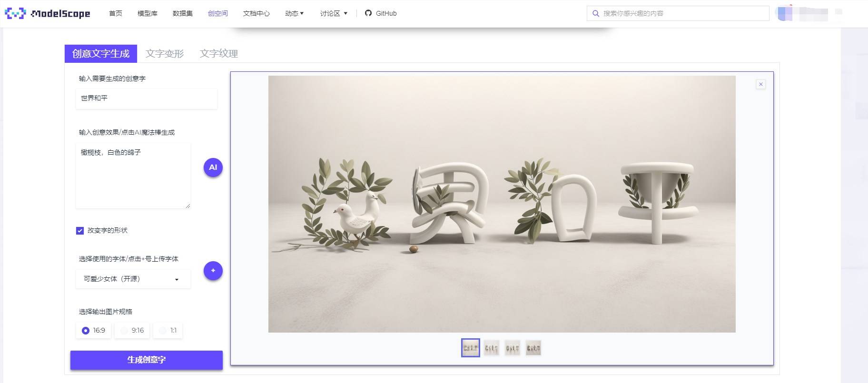Select the first result thumbnail

(470, 348)
